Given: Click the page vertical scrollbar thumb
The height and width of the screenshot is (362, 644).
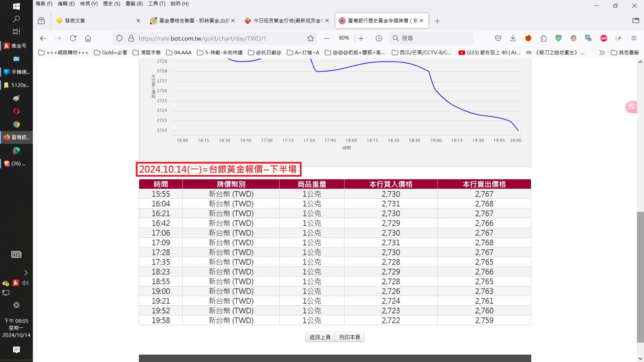Looking at the screenshot, I should coord(640,277).
